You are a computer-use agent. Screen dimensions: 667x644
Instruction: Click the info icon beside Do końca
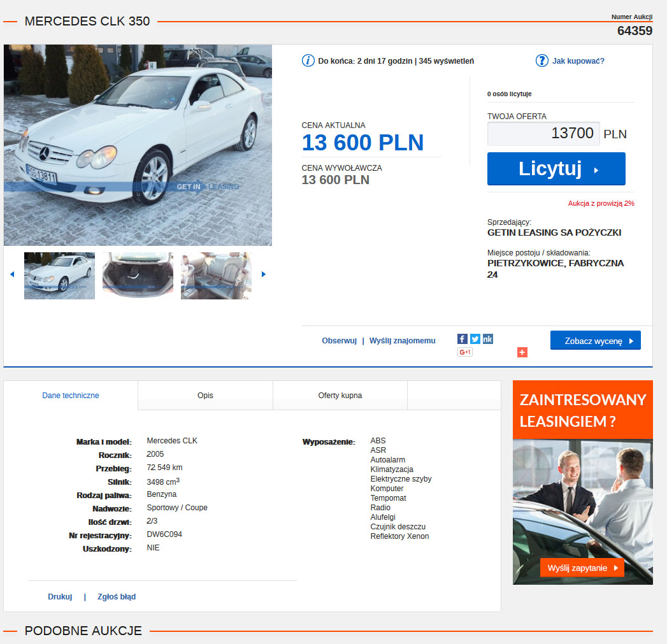click(308, 61)
